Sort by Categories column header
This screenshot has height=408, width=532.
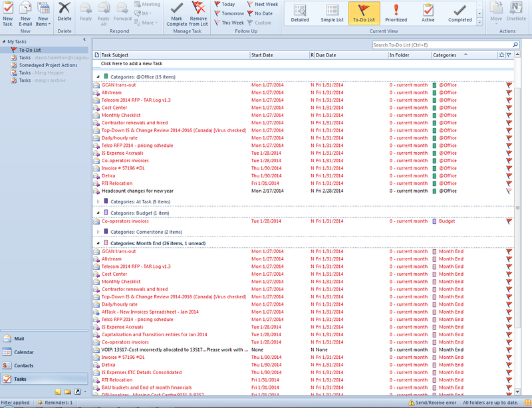(x=464, y=55)
